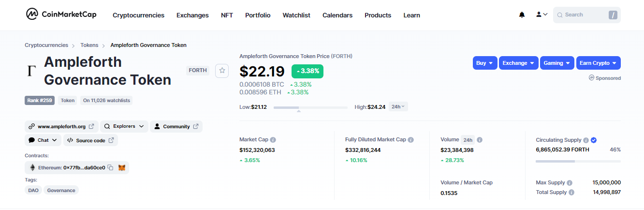Click the Max Supply info icon
Viewport: 644px width, 210px height.
[570, 183]
